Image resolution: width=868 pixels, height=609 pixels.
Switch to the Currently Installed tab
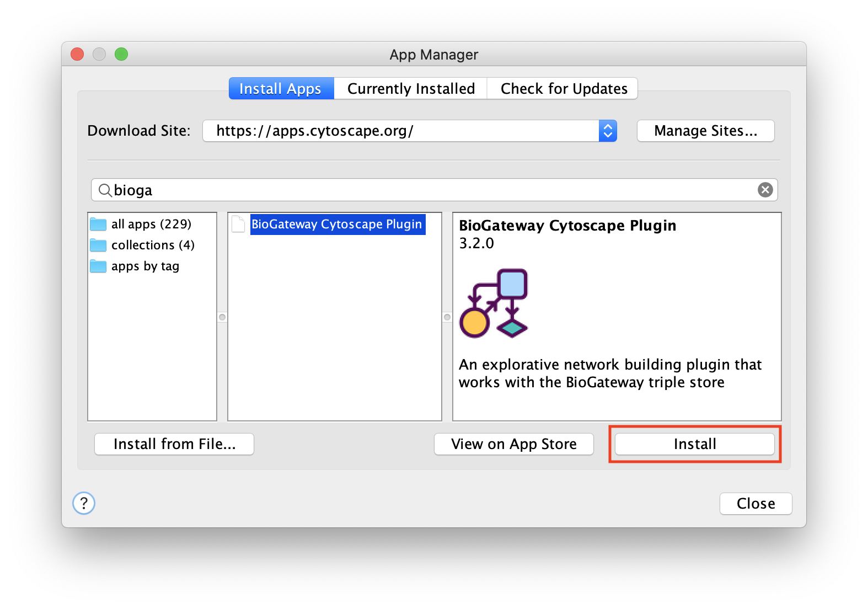411,88
